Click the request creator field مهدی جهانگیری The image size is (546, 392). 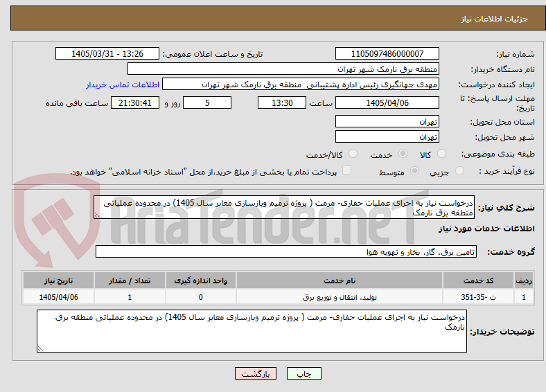pos(301,84)
